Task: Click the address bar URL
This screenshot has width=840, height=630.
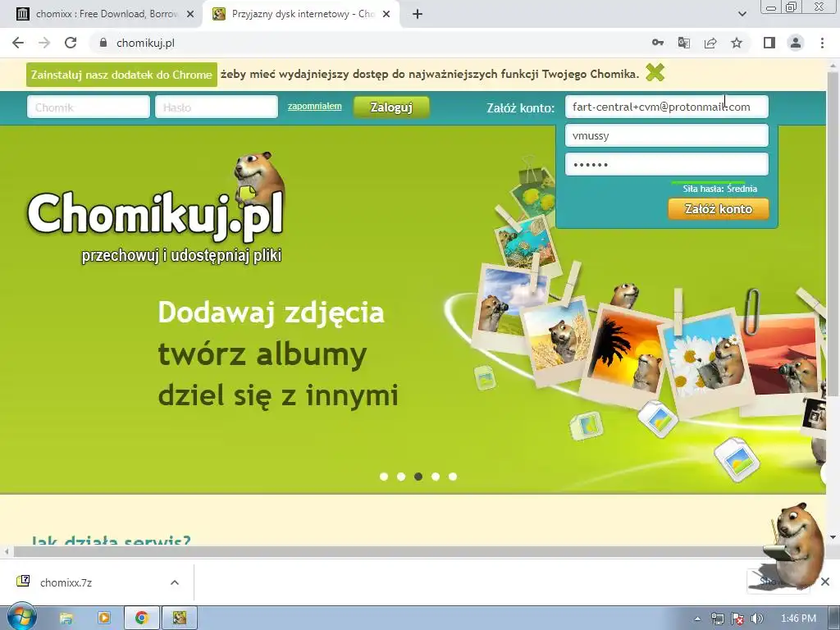Action: click(x=146, y=43)
